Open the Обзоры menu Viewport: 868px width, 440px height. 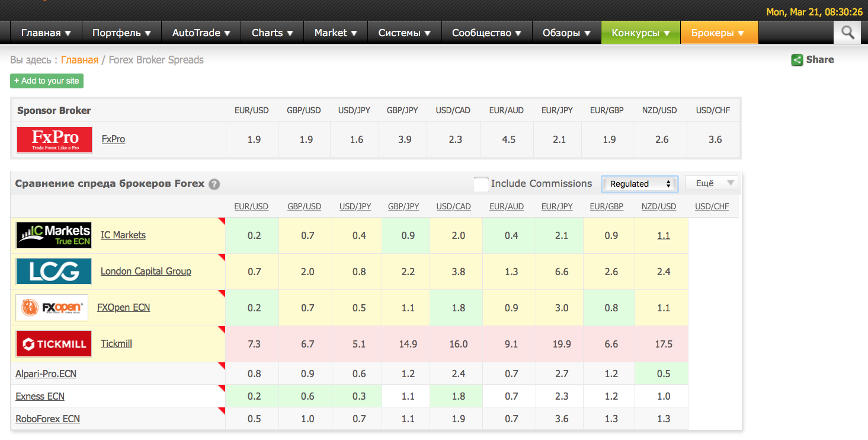point(567,33)
